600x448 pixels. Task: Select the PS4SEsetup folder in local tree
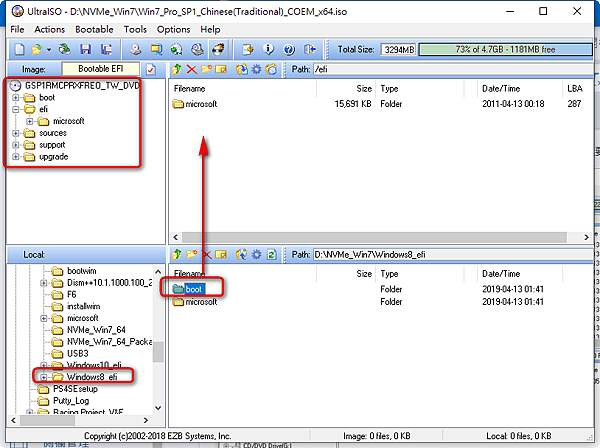(75, 389)
